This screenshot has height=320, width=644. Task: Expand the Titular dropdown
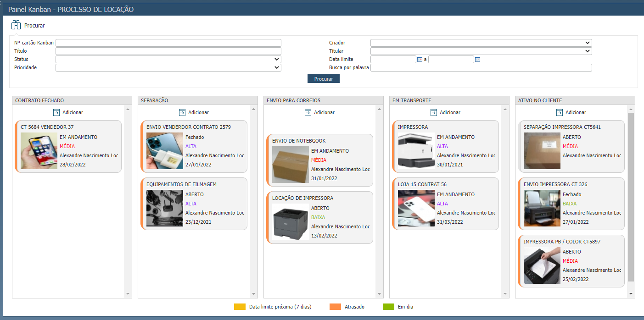tap(588, 50)
